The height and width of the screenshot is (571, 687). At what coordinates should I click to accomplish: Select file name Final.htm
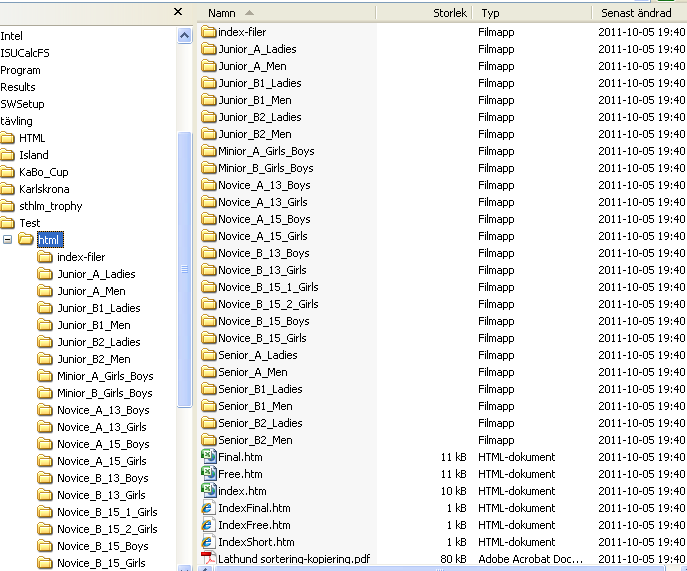click(x=241, y=457)
